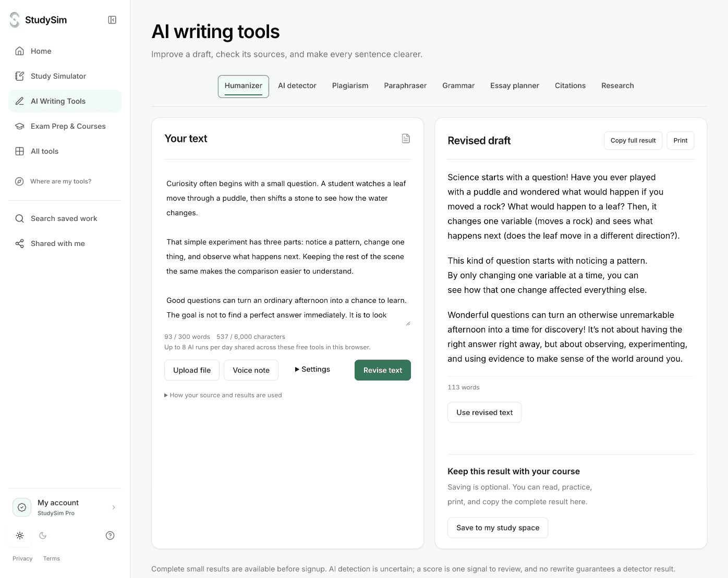This screenshot has height=578, width=728.
Task: Open the Privacy link
Action: point(22,559)
